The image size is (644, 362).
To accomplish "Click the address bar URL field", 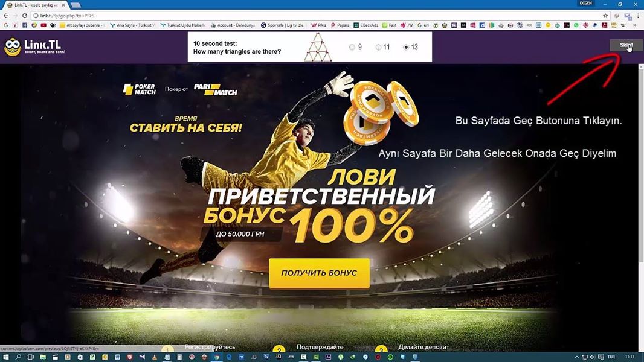I will [316, 16].
